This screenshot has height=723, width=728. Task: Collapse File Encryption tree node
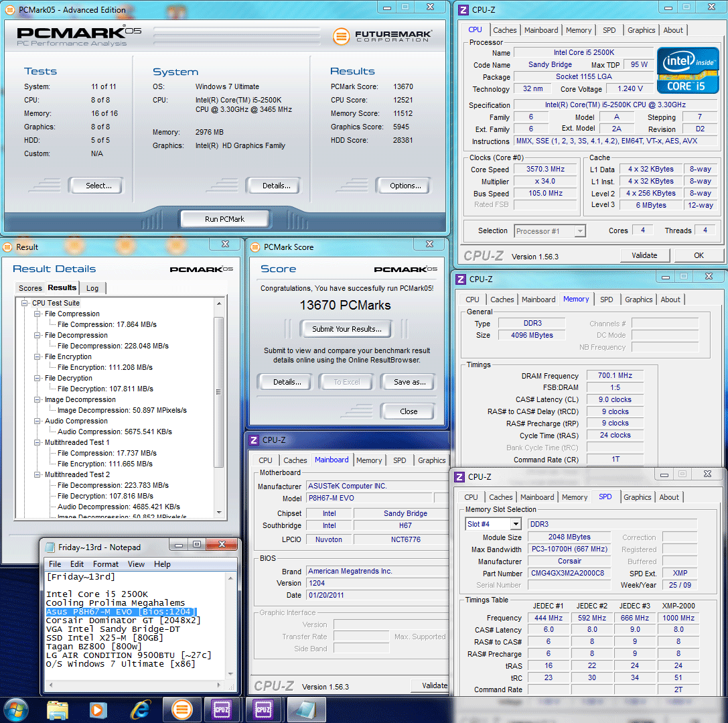37,356
